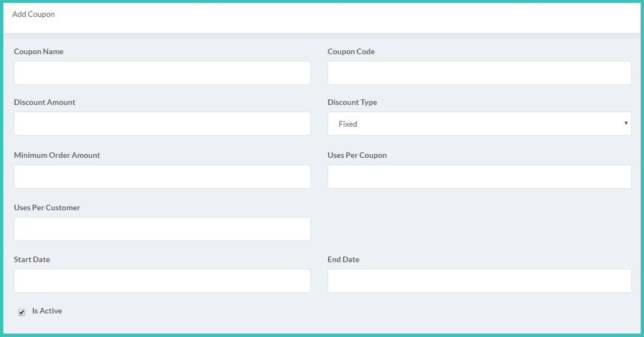Click the Uses Per Coupon label
Screen dimensions: 644x337
click(357, 155)
